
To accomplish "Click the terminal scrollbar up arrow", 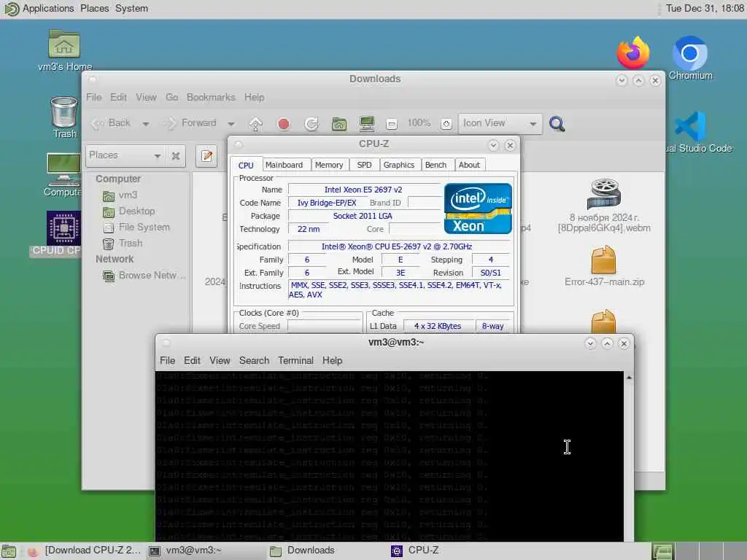I will pos(629,377).
